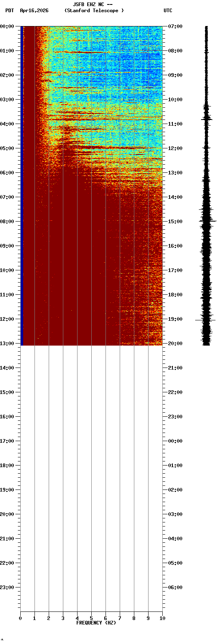
Task: Click the '1' frequency axis tick label
Action: coord(34,618)
